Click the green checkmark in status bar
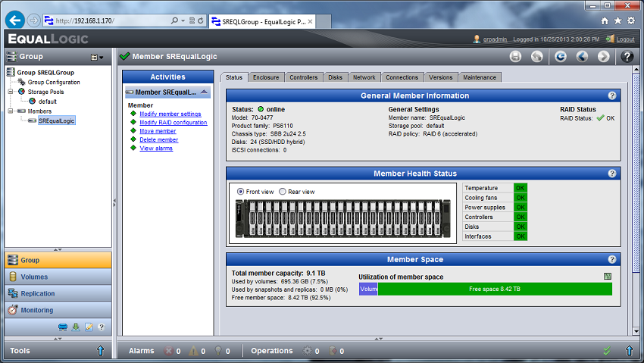This screenshot has height=363, width=644. [607, 351]
